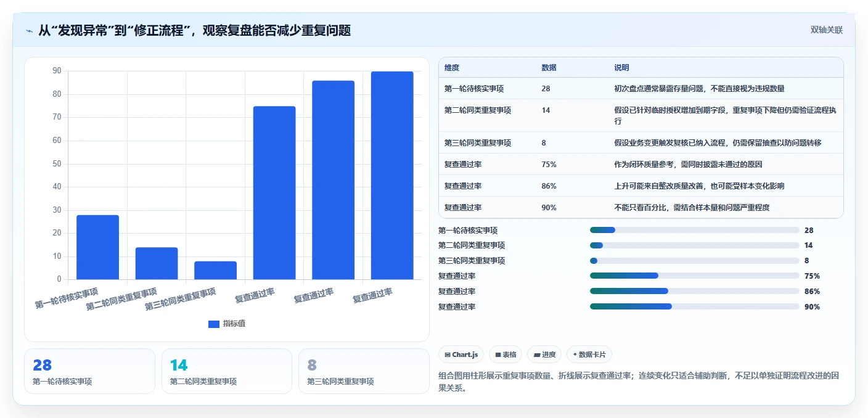The height and width of the screenshot is (418, 868).
Task: Click the progress list value 14
Action: 808,245
